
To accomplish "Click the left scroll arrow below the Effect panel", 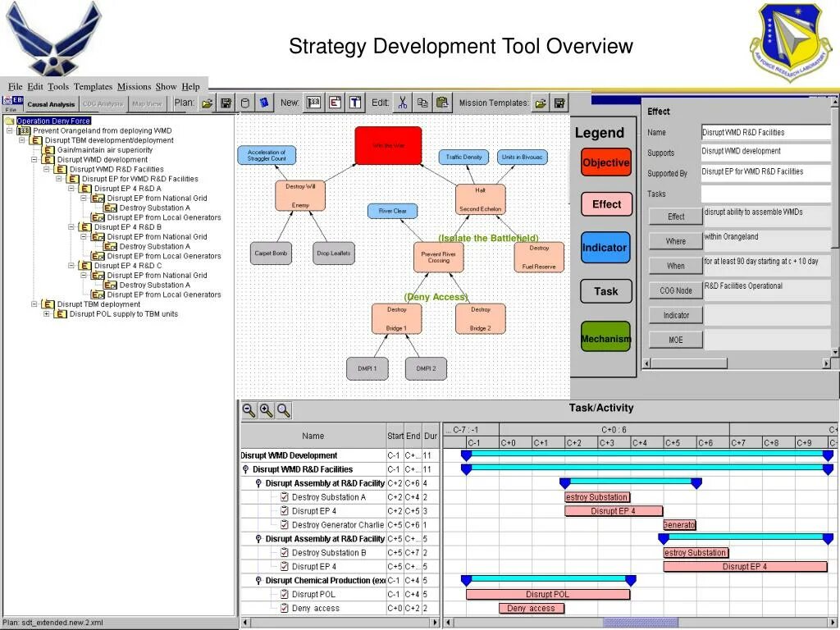I will pos(646,363).
